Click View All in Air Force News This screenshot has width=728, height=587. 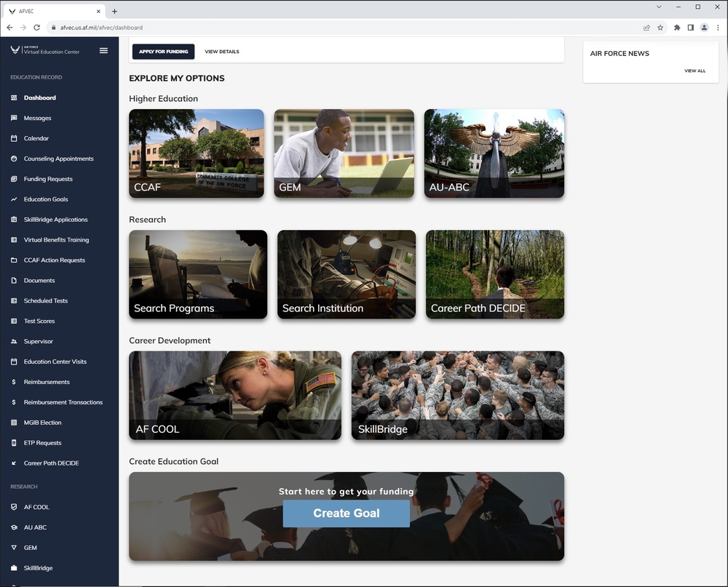695,71
